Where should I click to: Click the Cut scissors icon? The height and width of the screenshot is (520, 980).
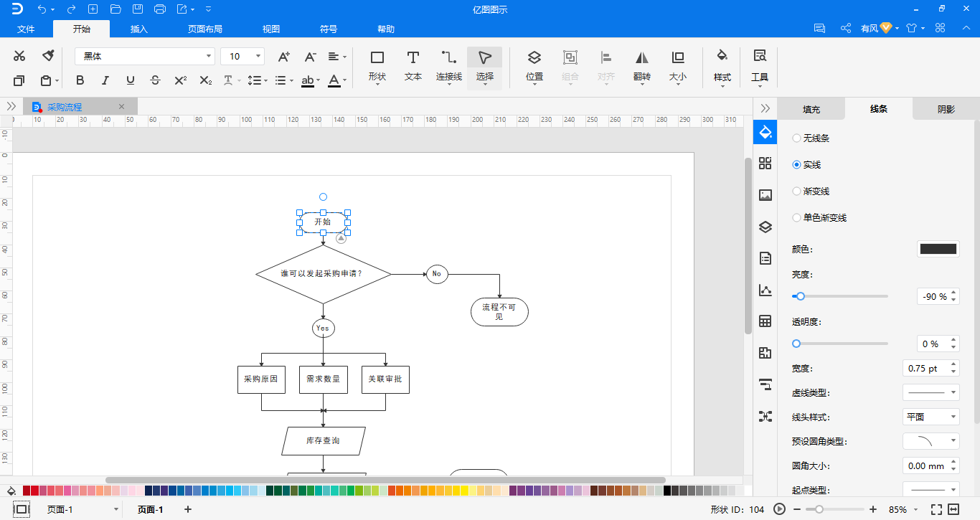pos(19,56)
